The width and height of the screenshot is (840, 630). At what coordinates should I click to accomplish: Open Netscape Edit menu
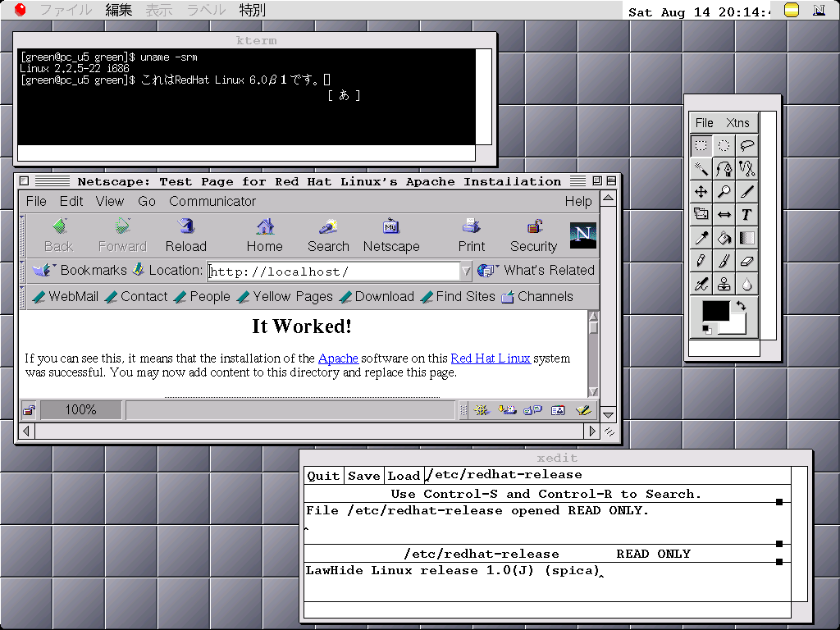pos(71,202)
